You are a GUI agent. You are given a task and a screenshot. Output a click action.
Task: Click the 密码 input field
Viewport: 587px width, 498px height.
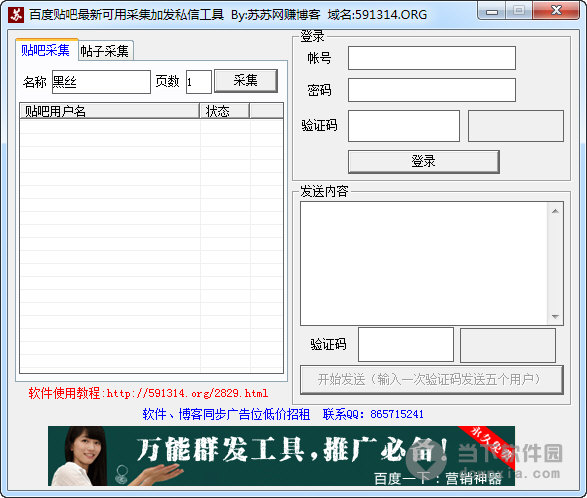[432, 90]
